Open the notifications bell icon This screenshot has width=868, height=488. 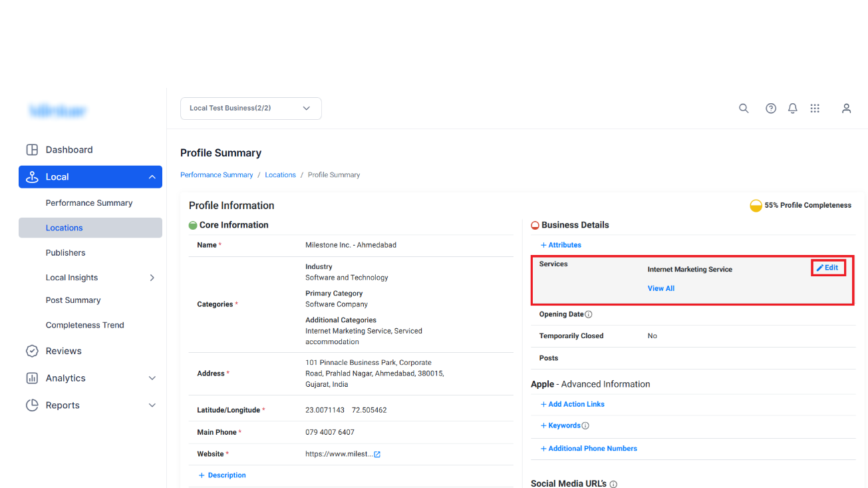(793, 109)
